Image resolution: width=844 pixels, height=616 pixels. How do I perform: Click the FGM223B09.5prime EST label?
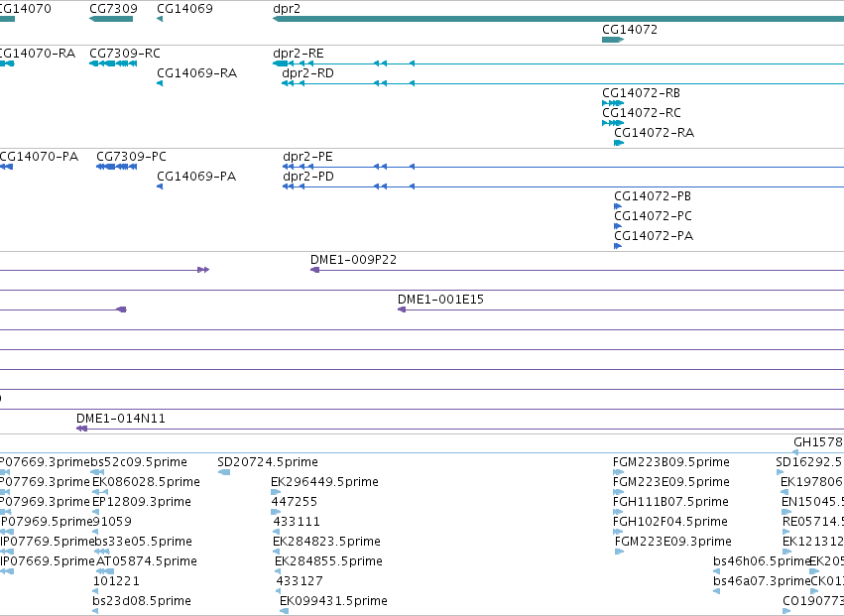pyautogui.click(x=671, y=462)
